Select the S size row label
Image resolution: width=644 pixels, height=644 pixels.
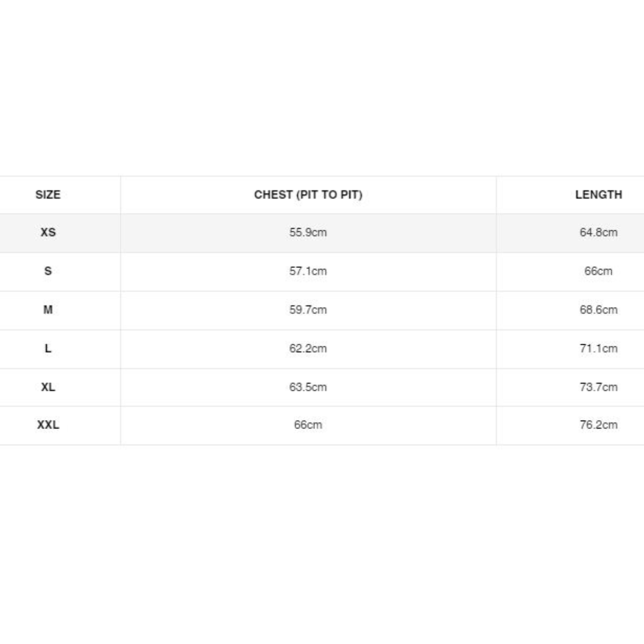pyautogui.click(x=48, y=271)
